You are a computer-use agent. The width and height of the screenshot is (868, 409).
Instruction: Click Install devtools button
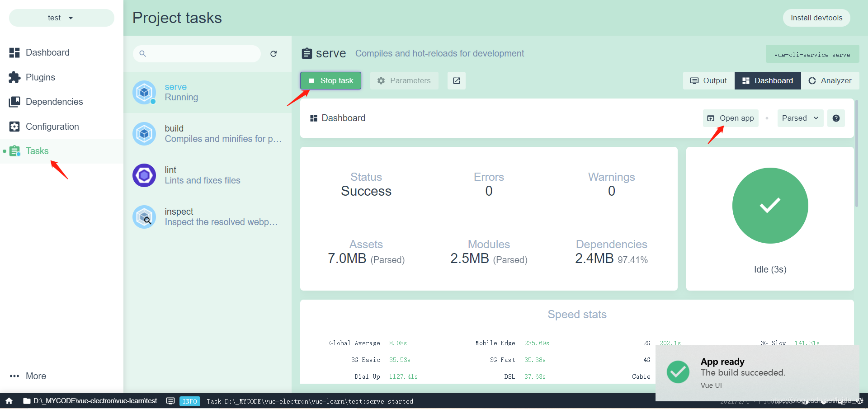[x=816, y=18]
